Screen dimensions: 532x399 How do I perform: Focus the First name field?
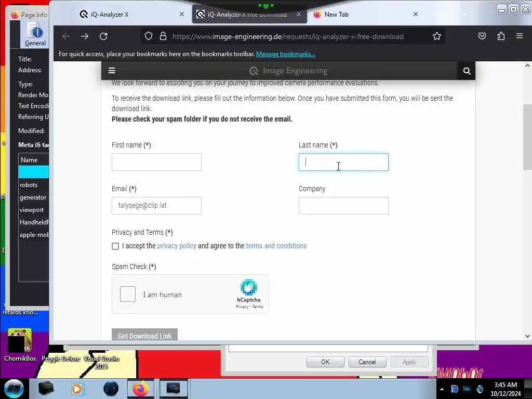[x=156, y=162]
